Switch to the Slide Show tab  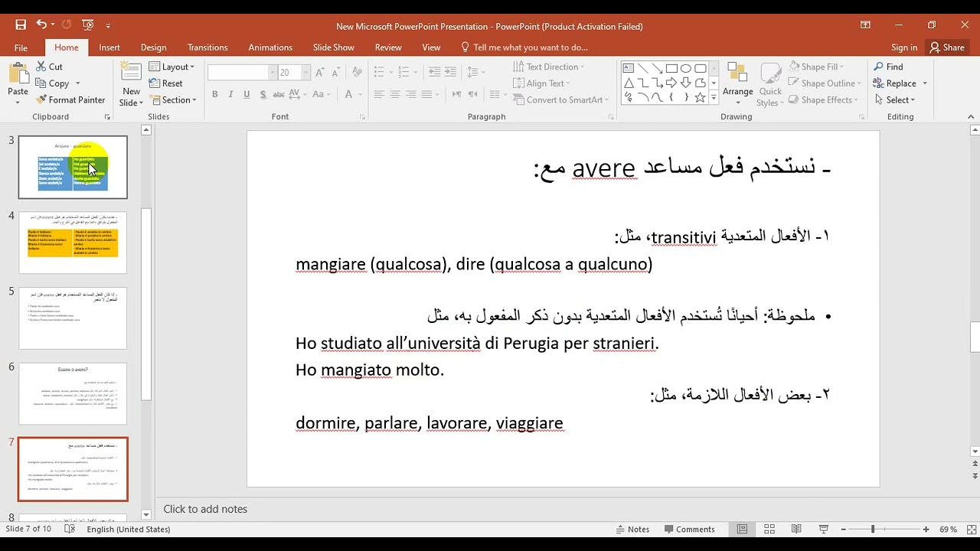tap(334, 47)
